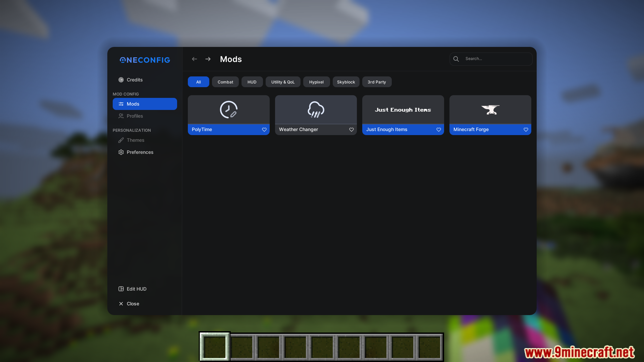The height and width of the screenshot is (362, 644).
Task: Go forward with the right arrow
Action: (x=208, y=59)
